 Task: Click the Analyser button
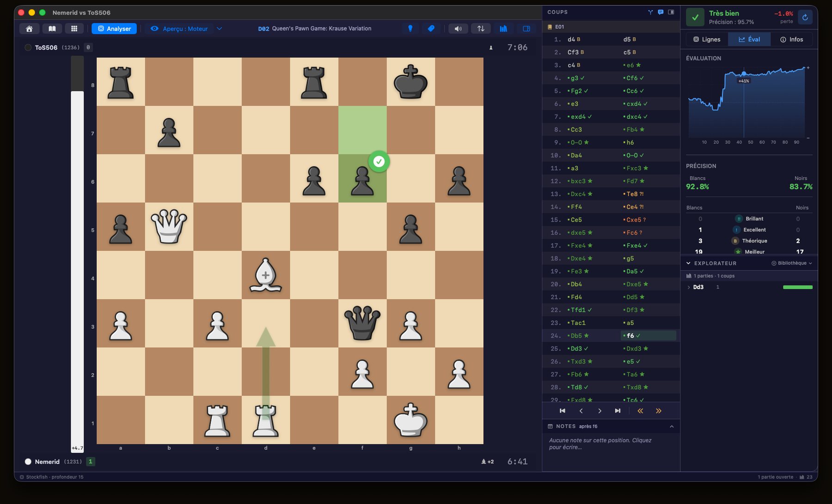114,29
